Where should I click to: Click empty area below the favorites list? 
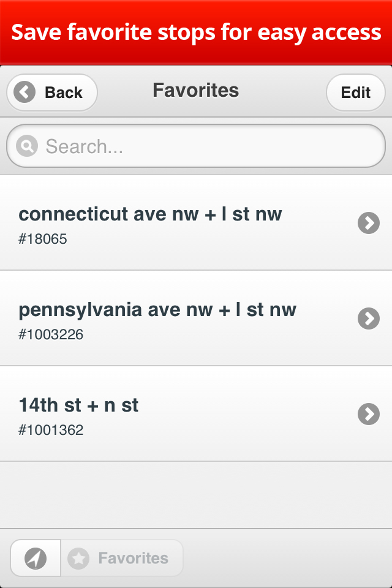(x=196, y=494)
